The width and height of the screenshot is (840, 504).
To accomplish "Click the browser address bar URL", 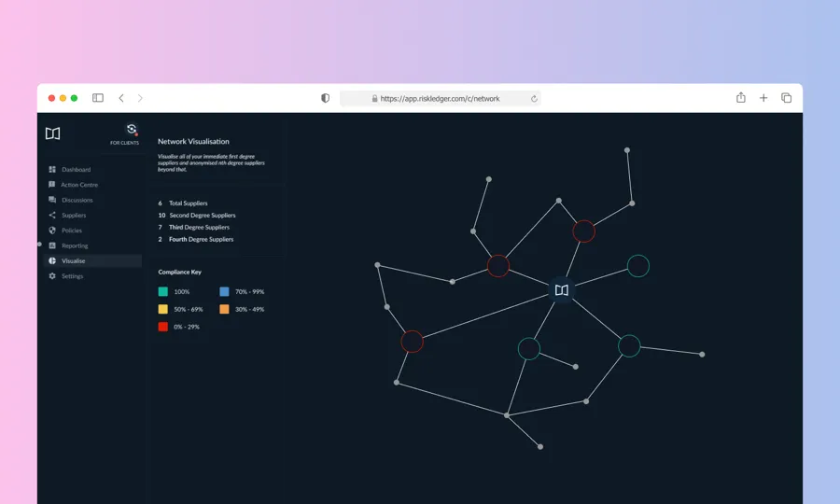I will [440, 99].
